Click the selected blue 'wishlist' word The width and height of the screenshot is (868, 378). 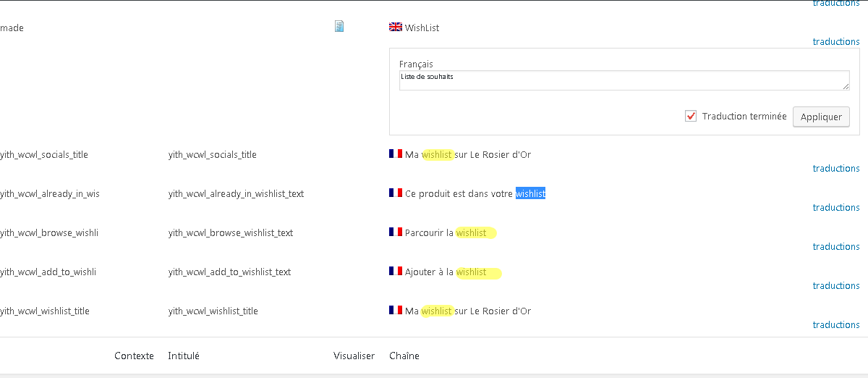[x=530, y=193]
